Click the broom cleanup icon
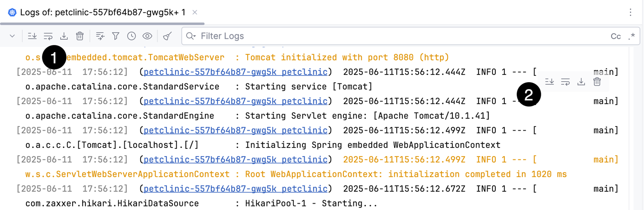Screen dimensions: 644x210 [167, 36]
